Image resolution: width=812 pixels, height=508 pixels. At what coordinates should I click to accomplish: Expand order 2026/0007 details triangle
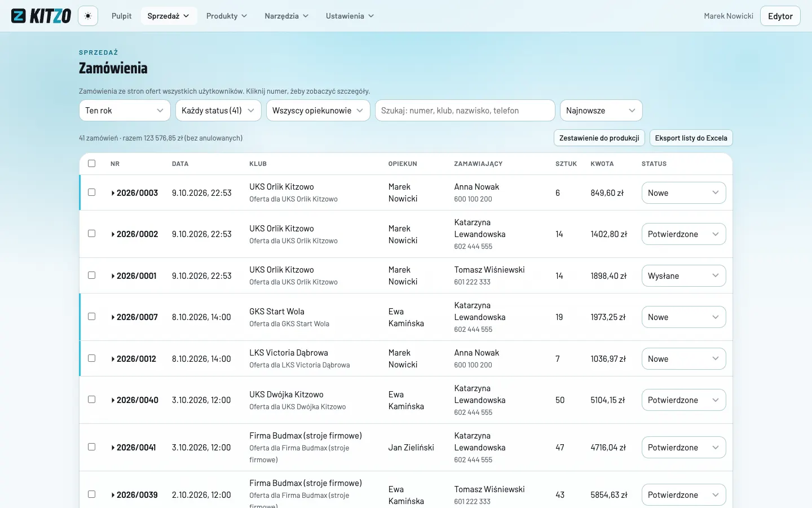coord(113,317)
